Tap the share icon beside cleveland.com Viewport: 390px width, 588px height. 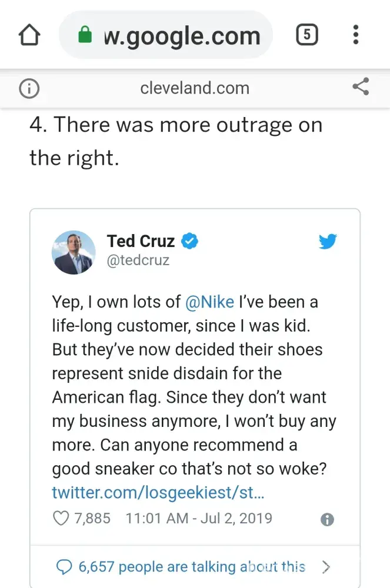point(360,88)
